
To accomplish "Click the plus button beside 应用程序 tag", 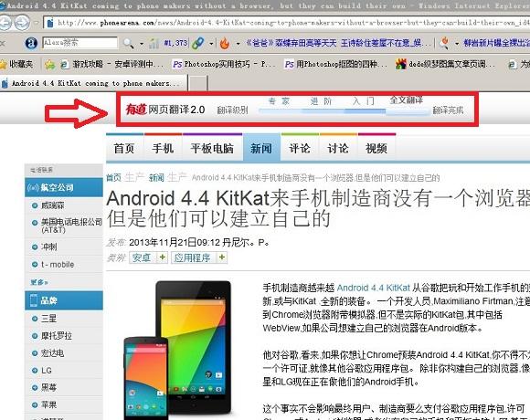I will click(222, 257).
